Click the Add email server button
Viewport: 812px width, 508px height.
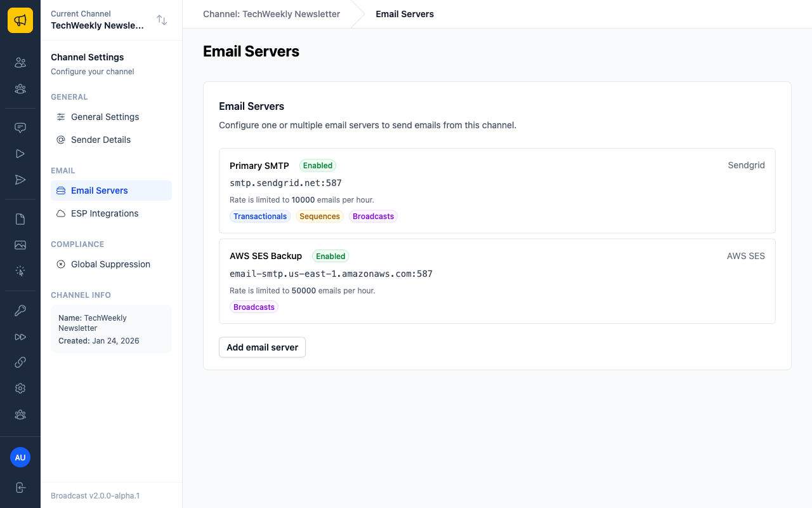[262, 347]
